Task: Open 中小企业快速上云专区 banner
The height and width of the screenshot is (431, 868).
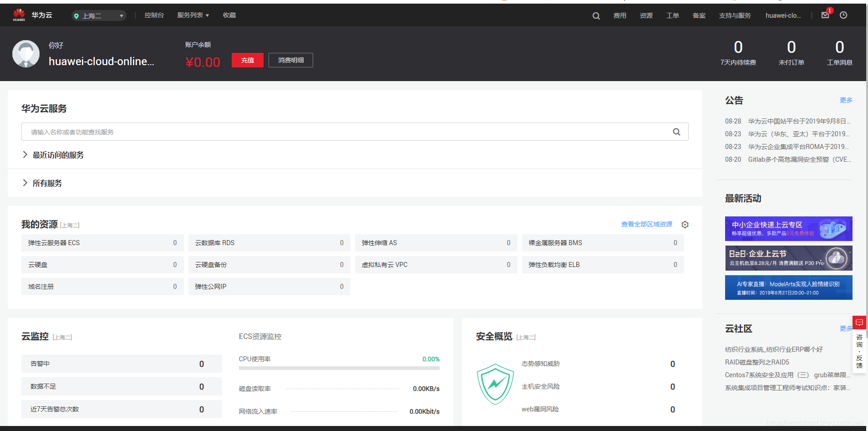Action: pyautogui.click(x=788, y=229)
